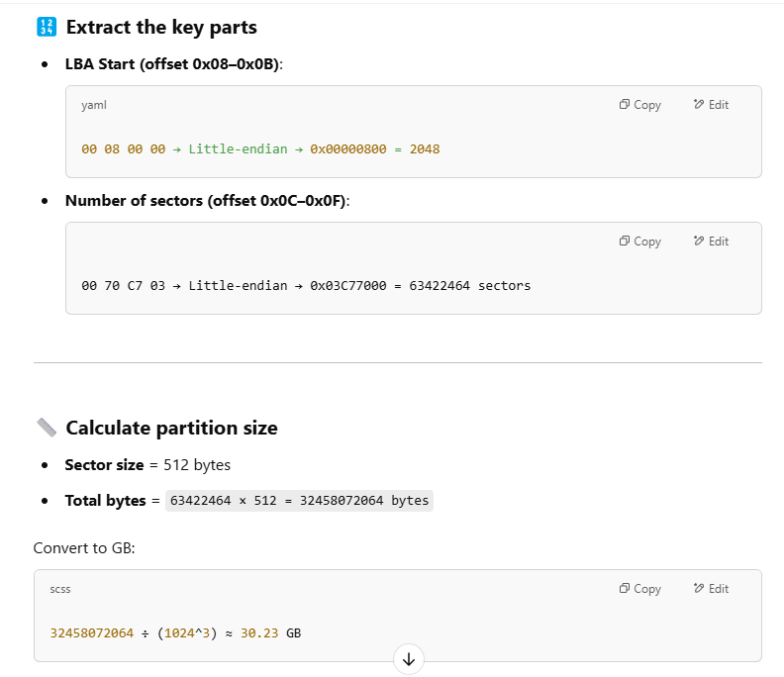Click the Number of sectors bullet text

207,200
